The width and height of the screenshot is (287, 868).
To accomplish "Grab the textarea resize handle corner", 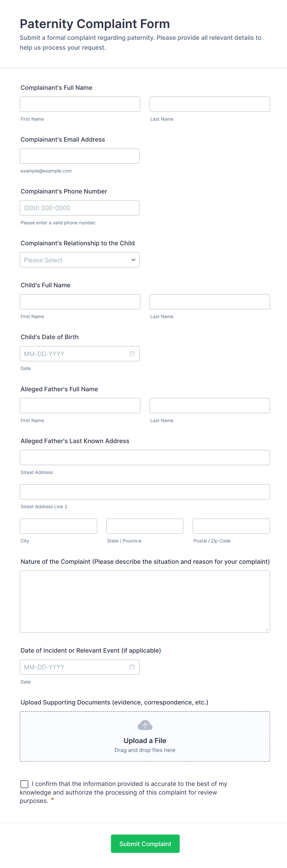I will point(267,629).
